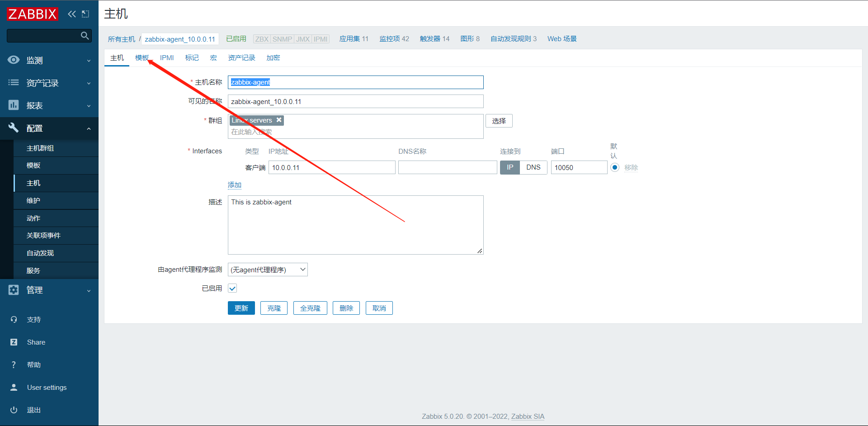The height and width of the screenshot is (426, 868).
Task: Toggle the 已启用 checkbox
Action: [232, 289]
